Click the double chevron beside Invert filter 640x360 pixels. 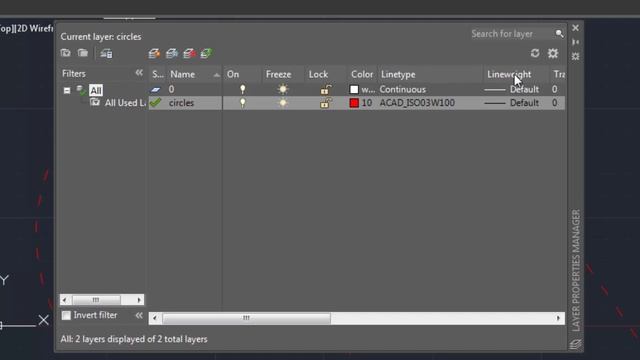139,315
